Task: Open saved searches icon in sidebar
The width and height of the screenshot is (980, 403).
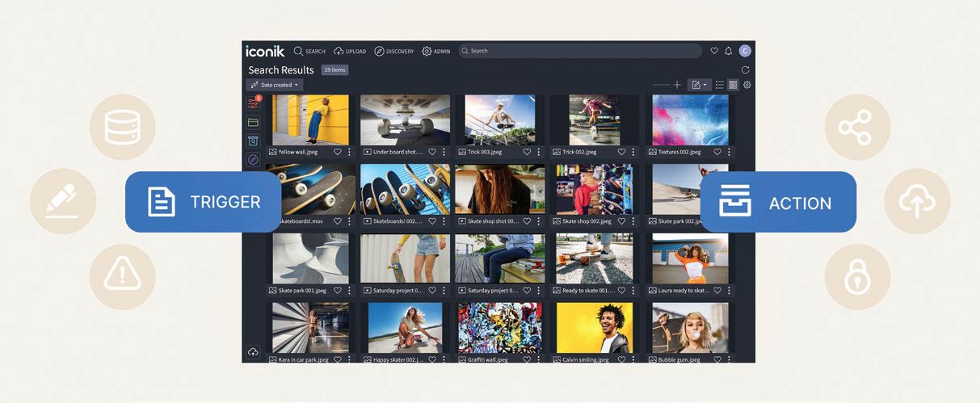Action: [254, 141]
